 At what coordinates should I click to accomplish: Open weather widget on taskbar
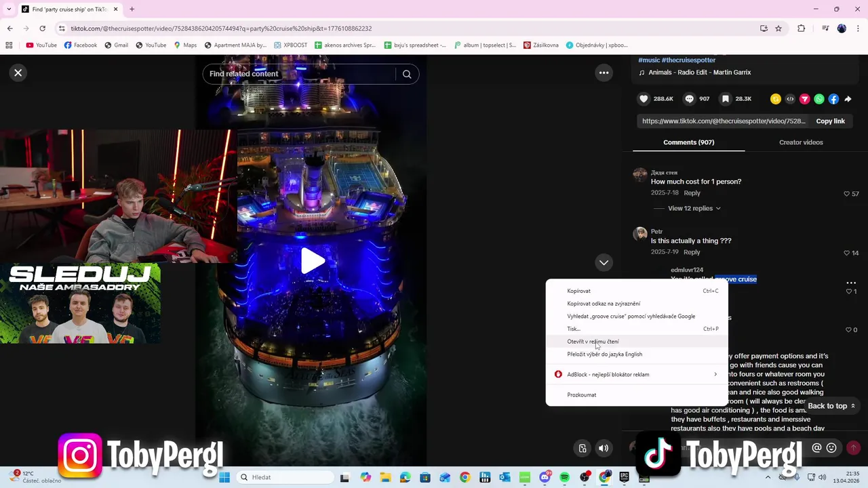coord(37,477)
